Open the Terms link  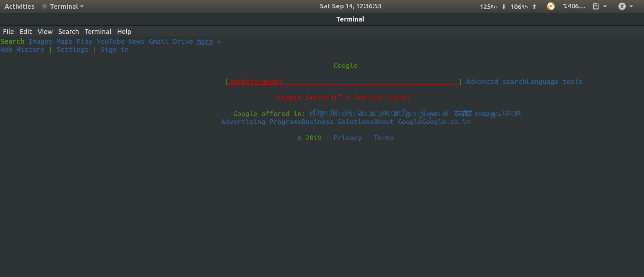pyautogui.click(x=384, y=138)
